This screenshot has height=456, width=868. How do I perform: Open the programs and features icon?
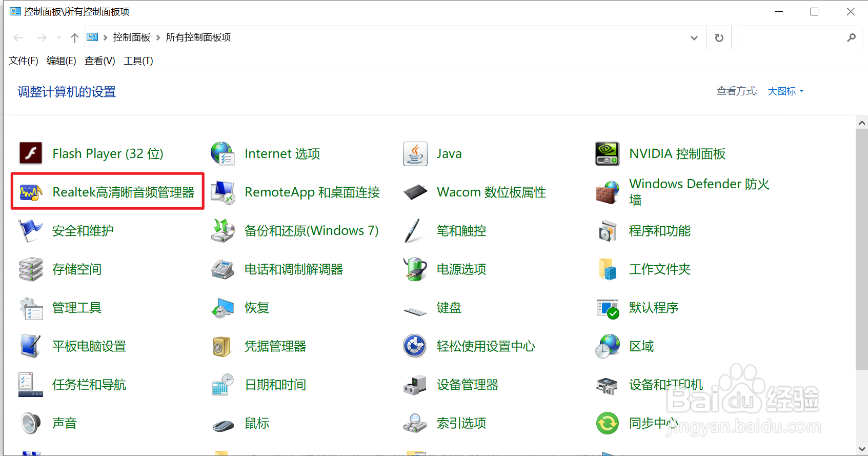[608, 231]
